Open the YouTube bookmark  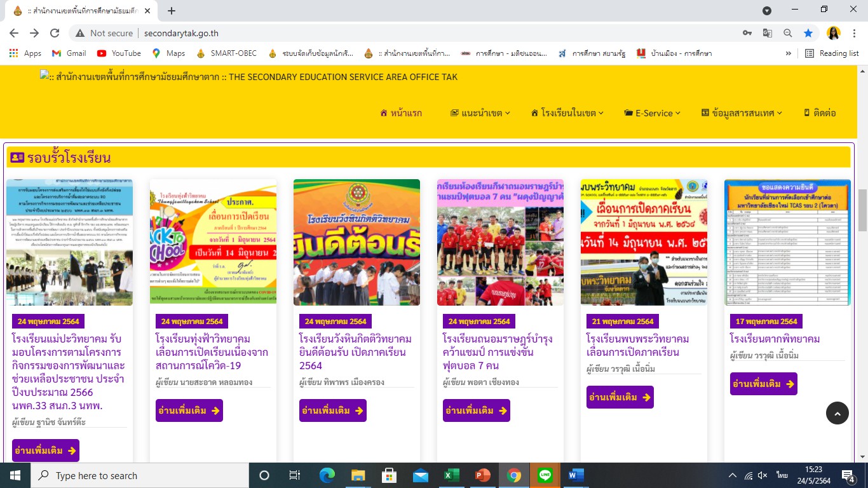tap(119, 53)
